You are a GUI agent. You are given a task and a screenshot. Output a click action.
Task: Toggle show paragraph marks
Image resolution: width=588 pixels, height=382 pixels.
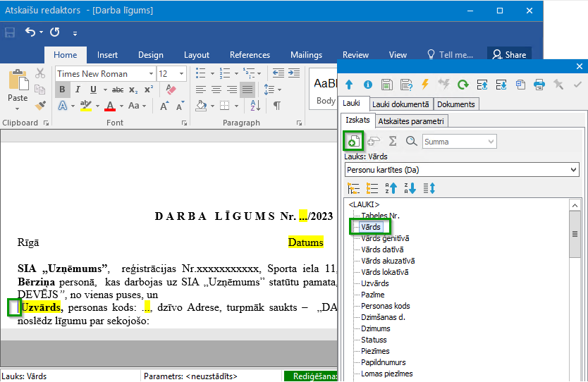pos(277,105)
